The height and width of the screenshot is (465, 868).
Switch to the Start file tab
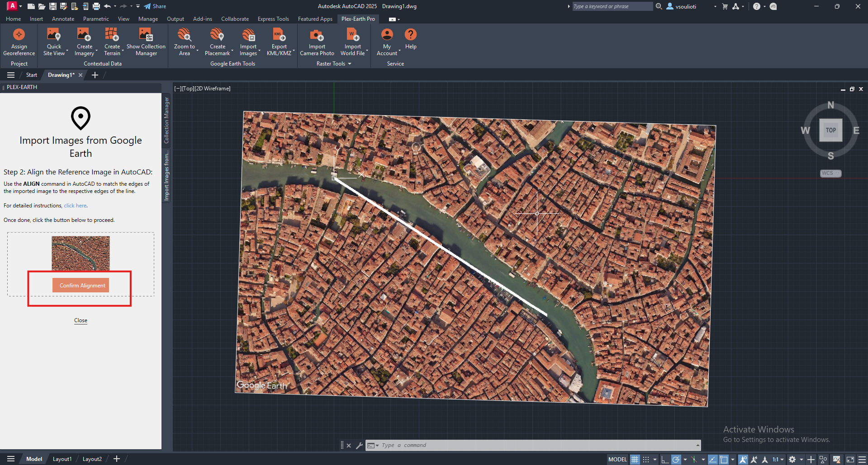coord(31,75)
